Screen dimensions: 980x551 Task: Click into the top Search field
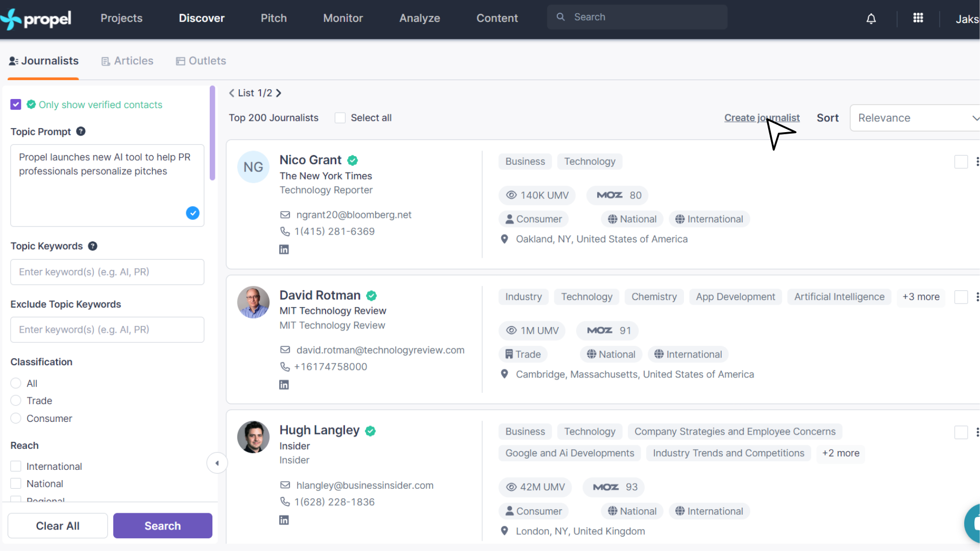(637, 17)
